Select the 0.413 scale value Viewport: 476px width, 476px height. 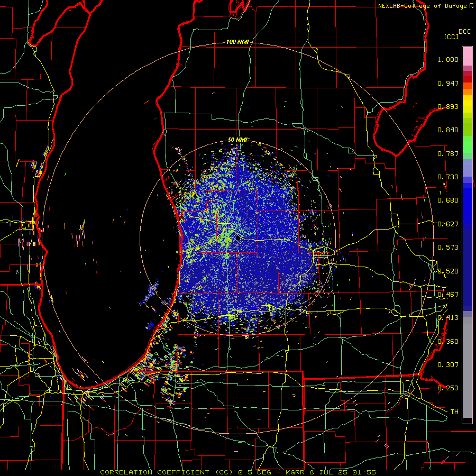coord(448,318)
